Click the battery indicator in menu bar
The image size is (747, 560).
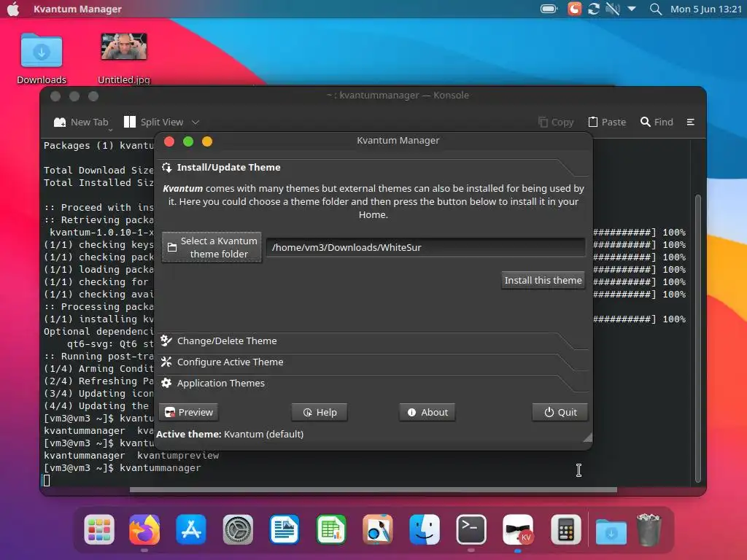click(549, 9)
